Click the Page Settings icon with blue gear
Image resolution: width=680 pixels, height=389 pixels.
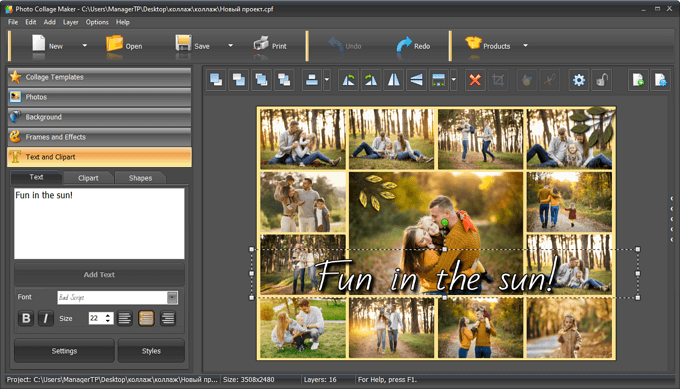660,80
